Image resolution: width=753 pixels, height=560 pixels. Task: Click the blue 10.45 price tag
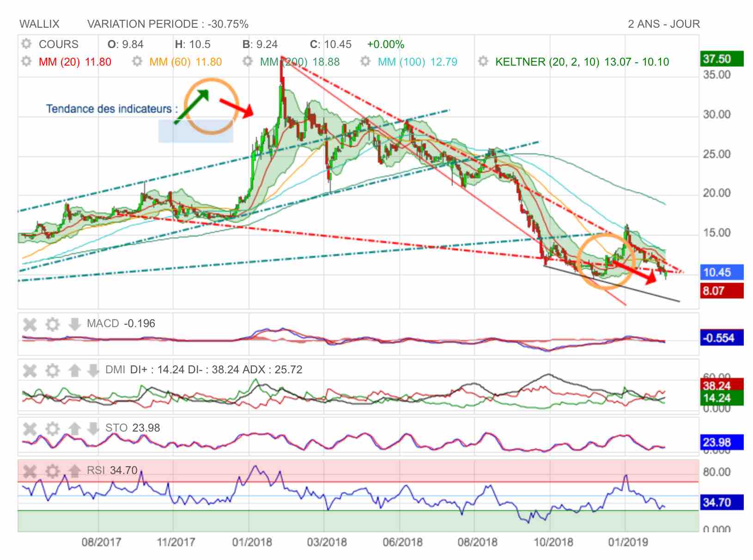(x=722, y=273)
